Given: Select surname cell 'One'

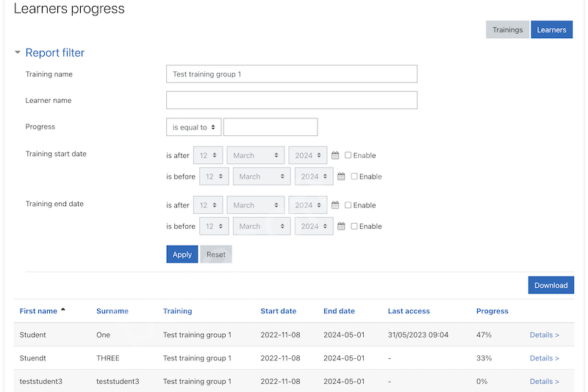Looking at the screenshot, I should 103,335.
